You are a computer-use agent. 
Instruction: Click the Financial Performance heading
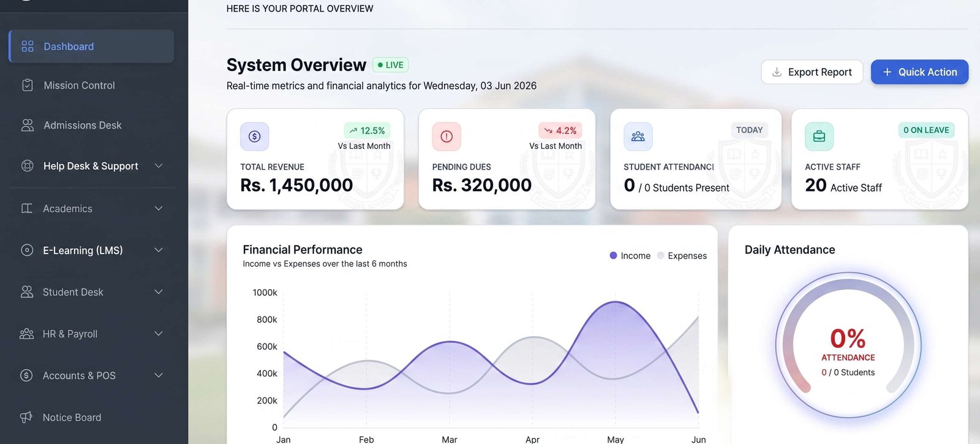coord(303,250)
